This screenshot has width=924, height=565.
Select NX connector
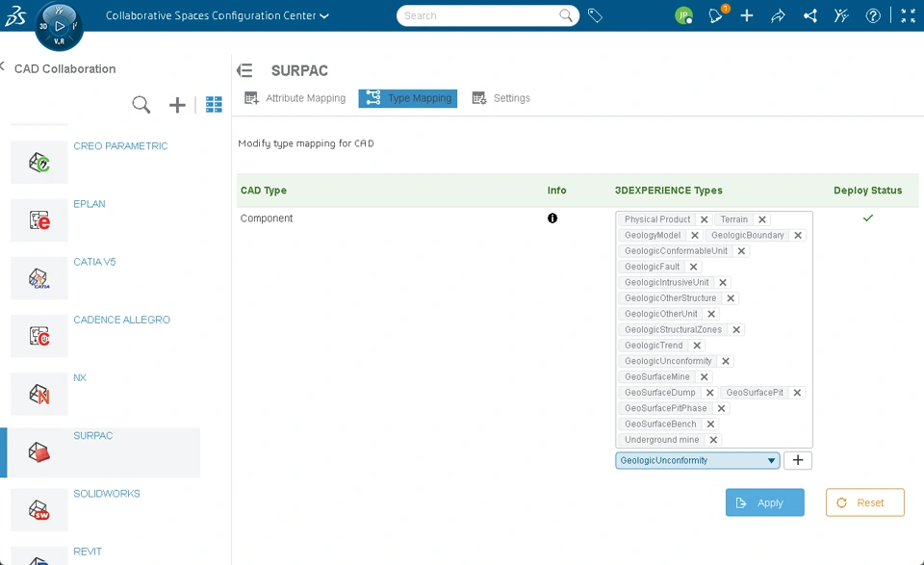pyautogui.click(x=80, y=377)
